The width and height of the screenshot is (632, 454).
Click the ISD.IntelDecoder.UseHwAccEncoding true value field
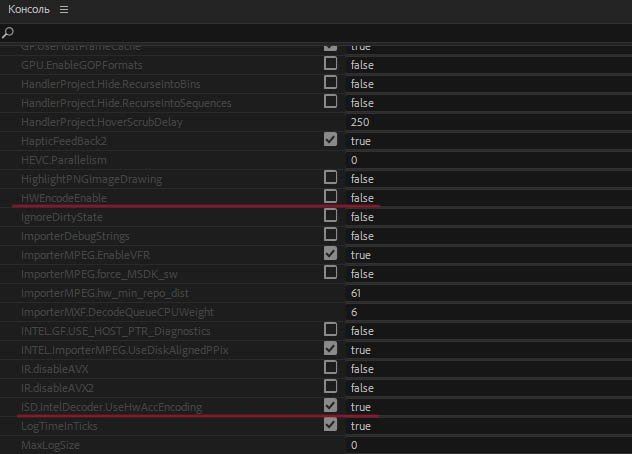[x=489, y=407]
